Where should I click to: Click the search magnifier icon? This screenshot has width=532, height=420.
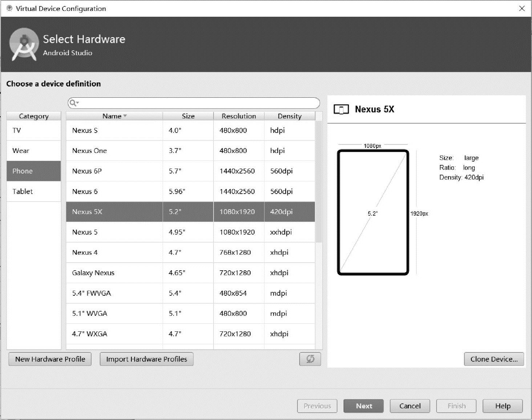pos(74,103)
